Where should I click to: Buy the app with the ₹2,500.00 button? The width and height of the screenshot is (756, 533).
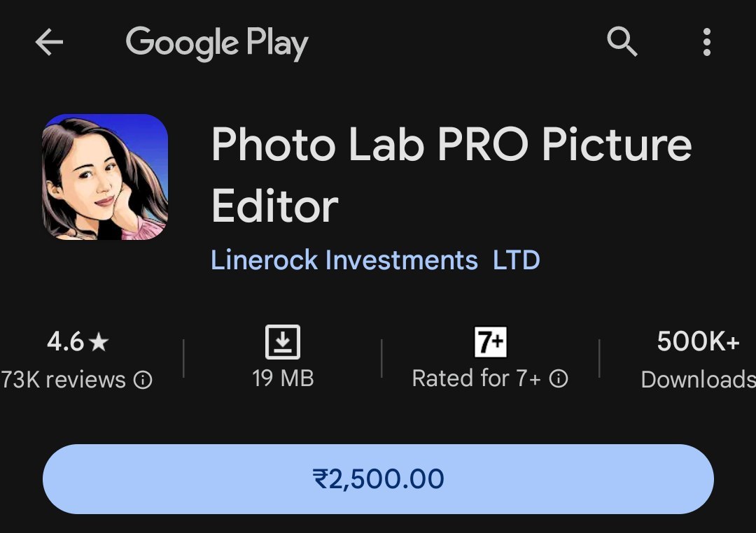378,479
